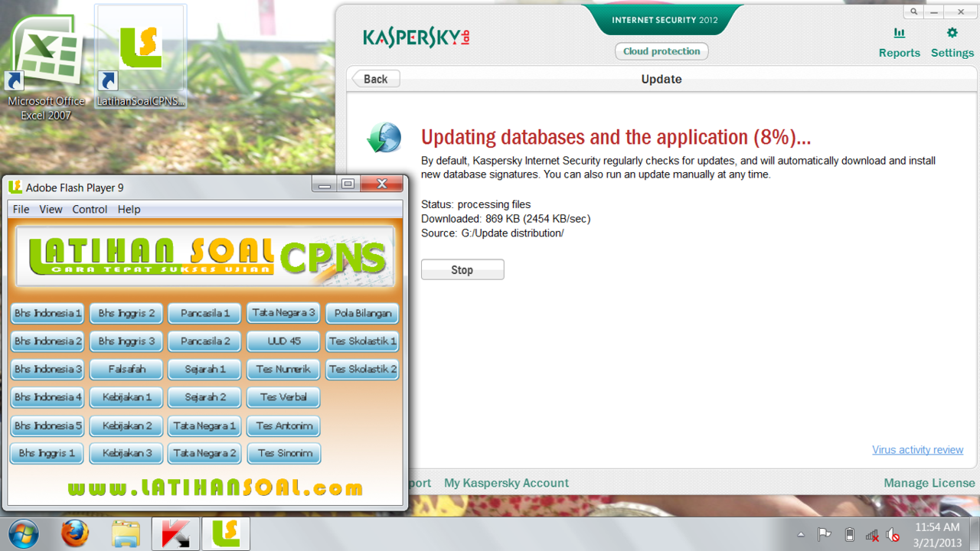The image size is (980, 551).
Task: Open My Kaspersky Account link
Action: pyautogui.click(x=506, y=483)
